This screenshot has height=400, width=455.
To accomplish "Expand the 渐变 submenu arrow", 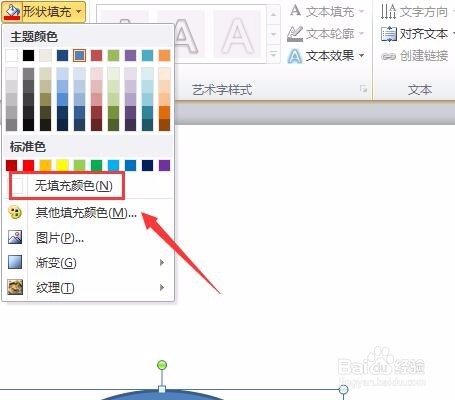I will [162, 263].
